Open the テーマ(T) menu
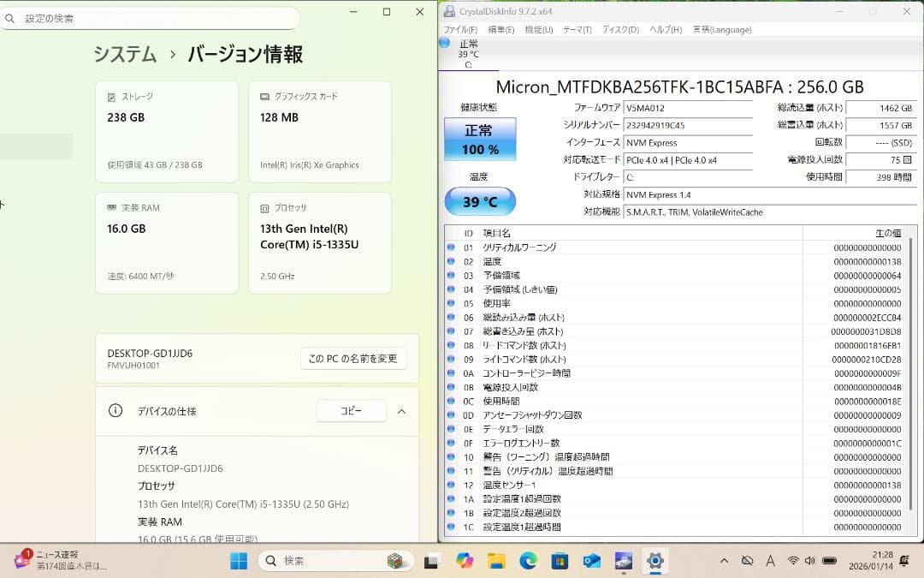The width and height of the screenshot is (924, 578). [577, 29]
